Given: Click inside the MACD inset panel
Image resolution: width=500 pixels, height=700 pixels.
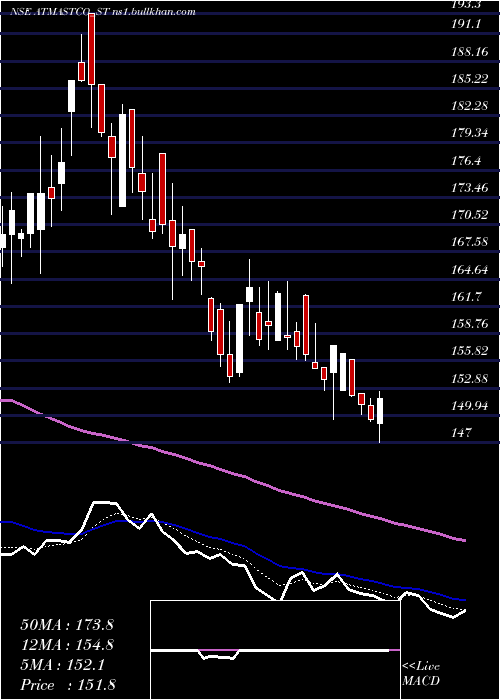Looking at the screenshot, I should point(275,650).
